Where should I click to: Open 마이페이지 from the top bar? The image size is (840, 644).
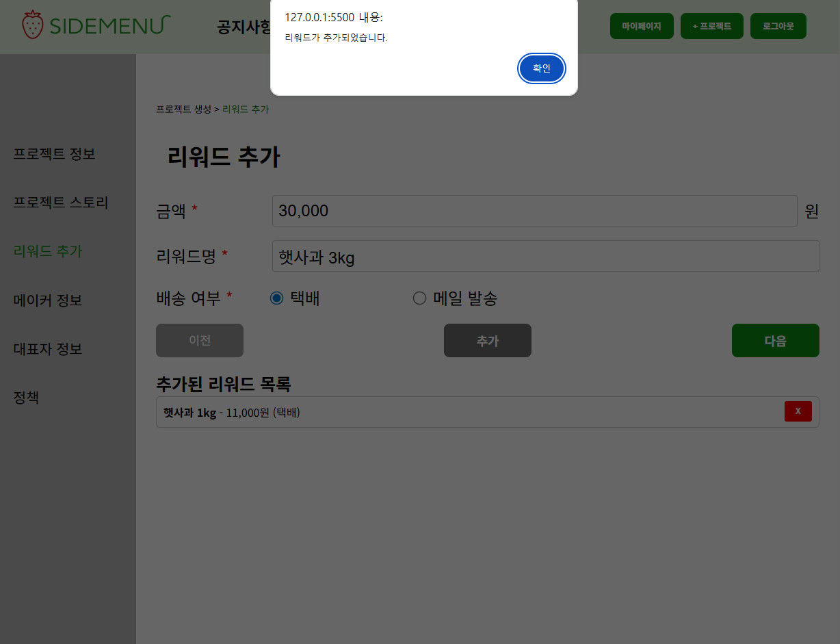[x=641, y=25]
